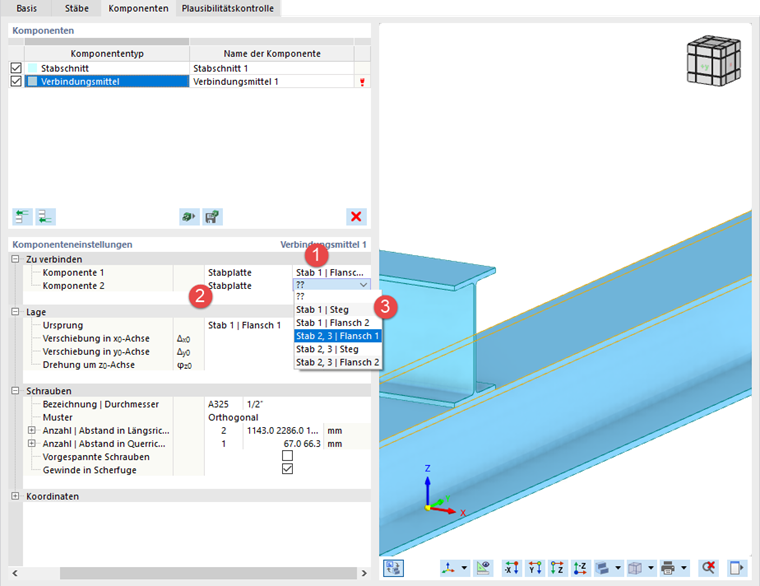Click Stabschnitt 1 name cell

[271, 68]
